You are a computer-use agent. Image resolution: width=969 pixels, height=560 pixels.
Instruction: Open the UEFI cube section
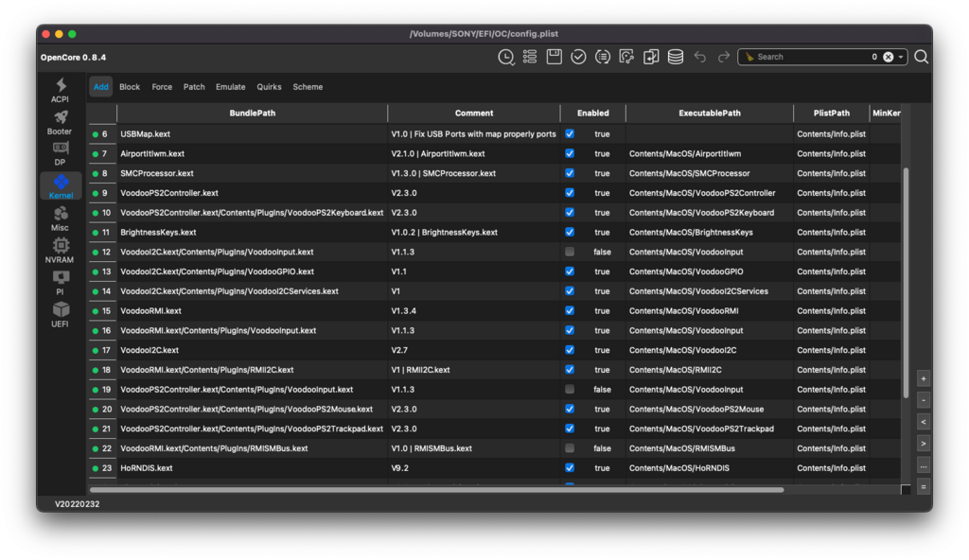tap(61, 314)
